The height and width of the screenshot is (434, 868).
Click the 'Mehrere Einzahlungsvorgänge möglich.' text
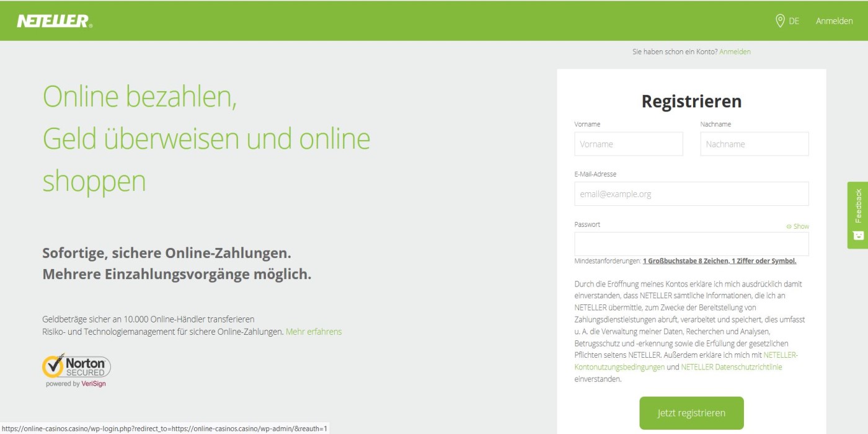click(x=177, y=274)
